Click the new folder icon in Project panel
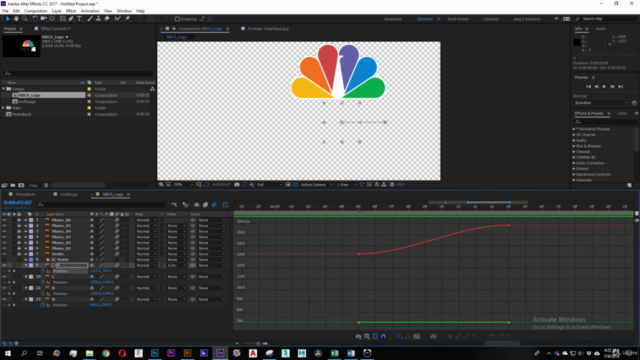Image resolution: width=640 pixels, height=360 pixels. (x=13, y=185)
